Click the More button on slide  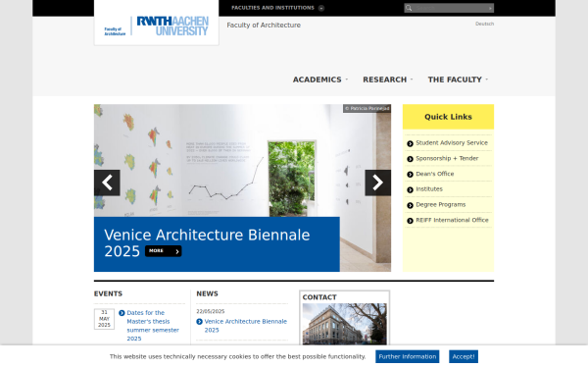coord(163,251)
